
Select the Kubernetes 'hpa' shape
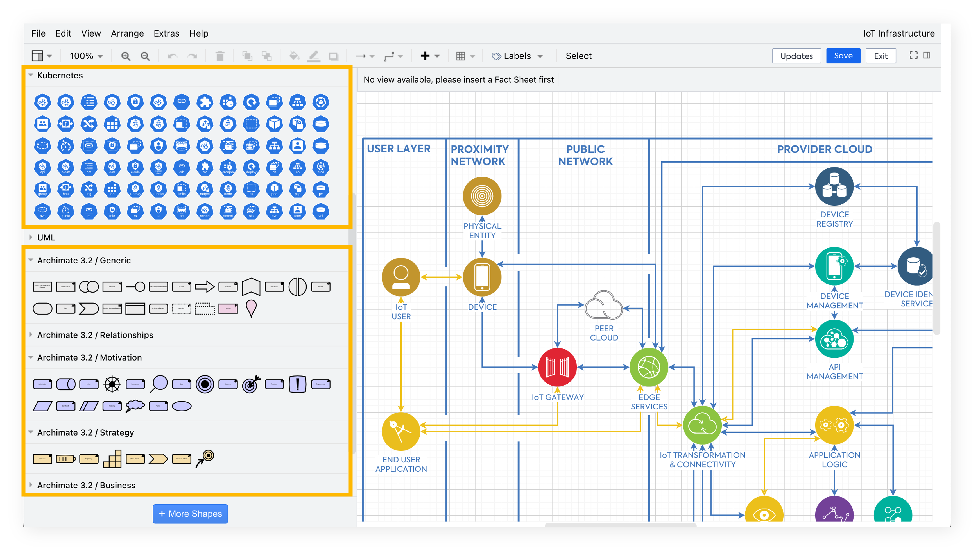coord(66,190)
